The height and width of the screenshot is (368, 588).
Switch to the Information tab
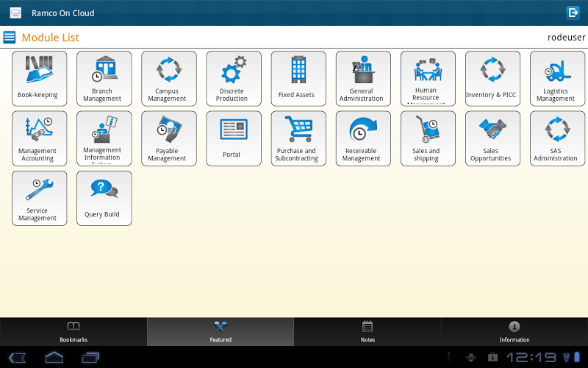pos(514,332)
